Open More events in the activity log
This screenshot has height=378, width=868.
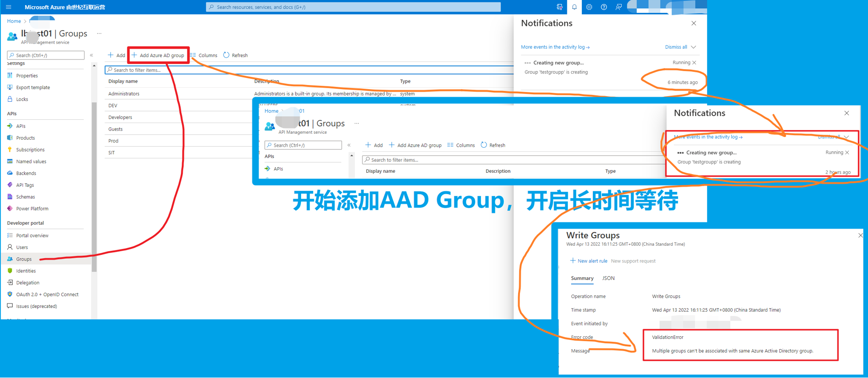tap(555, 47)
